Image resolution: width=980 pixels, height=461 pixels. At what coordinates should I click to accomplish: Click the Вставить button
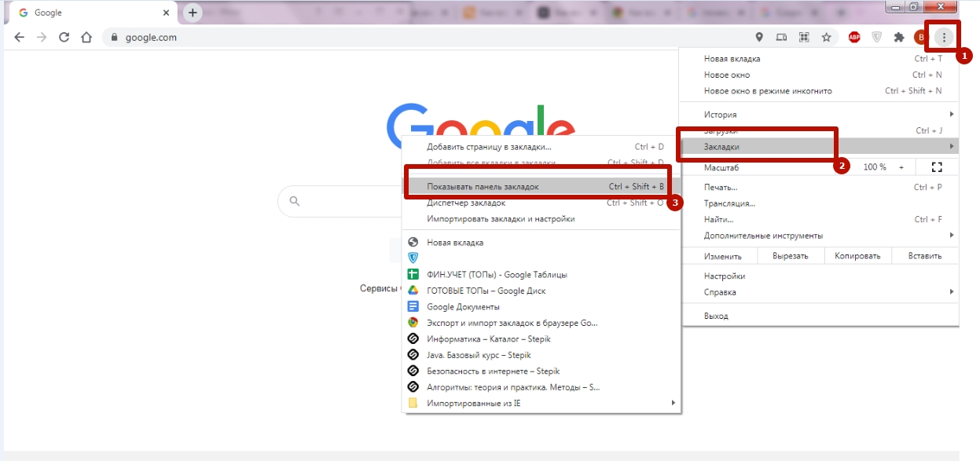coord(924,256)
